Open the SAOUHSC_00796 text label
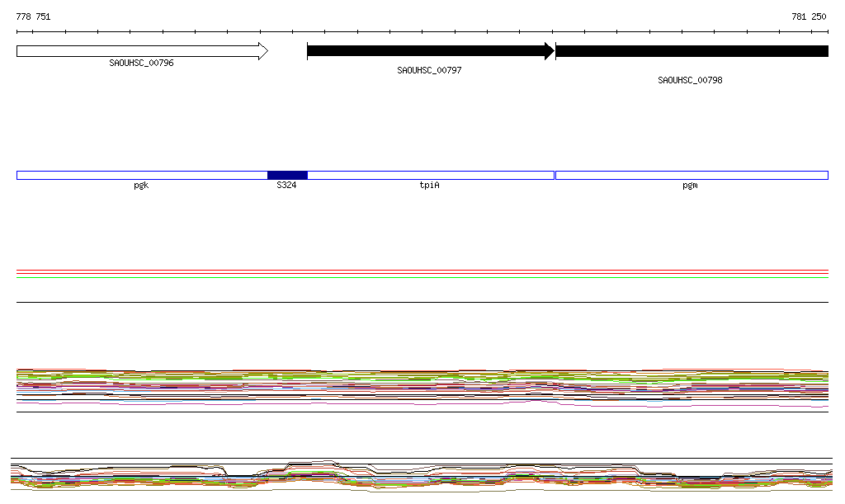The image size is (845, 504). pos(141,63)
